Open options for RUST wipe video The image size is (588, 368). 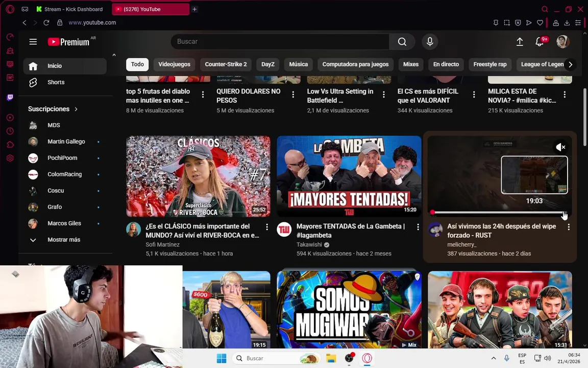pos(569,227)
